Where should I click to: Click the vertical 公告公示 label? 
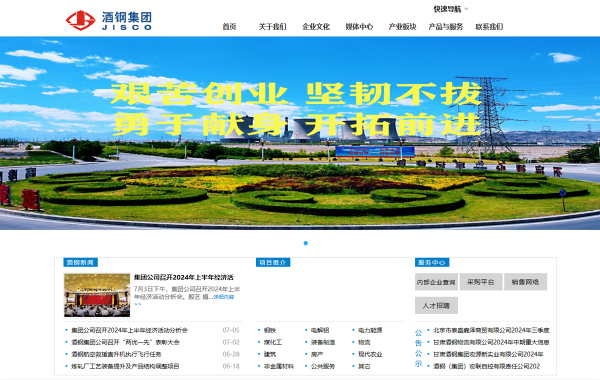pyautogui.click(x=419, y=348)
